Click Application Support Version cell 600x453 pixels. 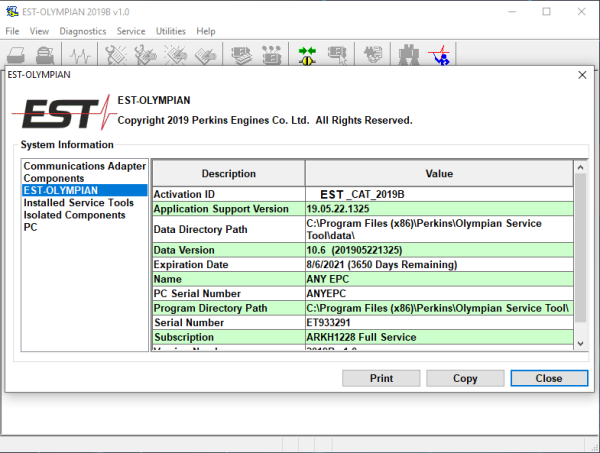(228, 209)
